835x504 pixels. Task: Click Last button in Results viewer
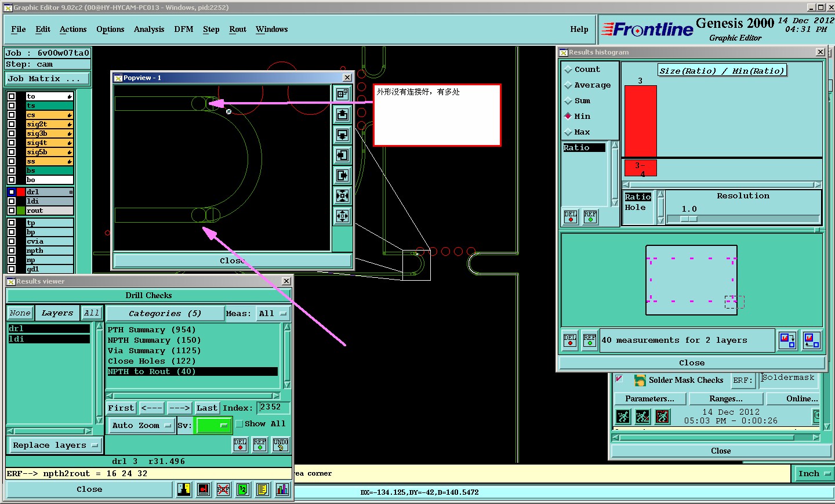tap(207, 408)
